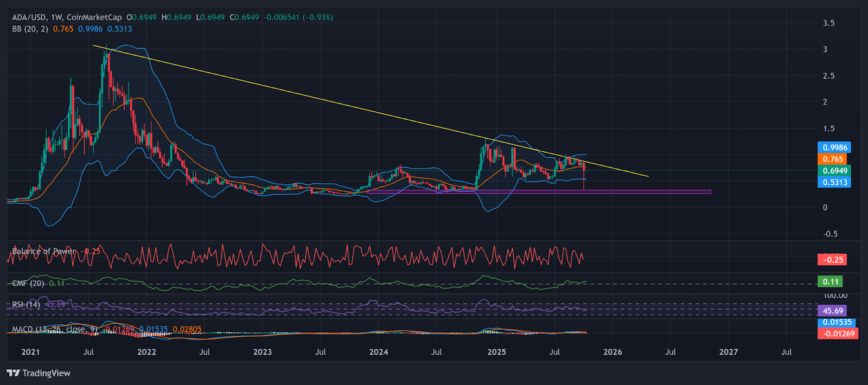Viewport: 868px width, 385px height.
Task: Click the purple 45.69 RSI value tag
Action: pyautogui.click(x=833, y=311)
